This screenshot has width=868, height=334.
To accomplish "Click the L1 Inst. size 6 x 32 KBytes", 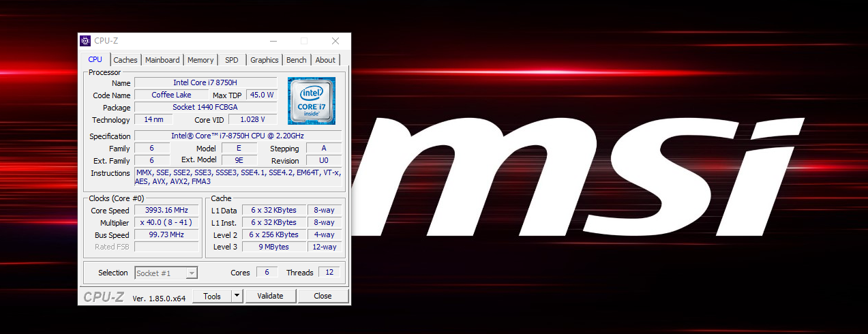I will 273,223.
